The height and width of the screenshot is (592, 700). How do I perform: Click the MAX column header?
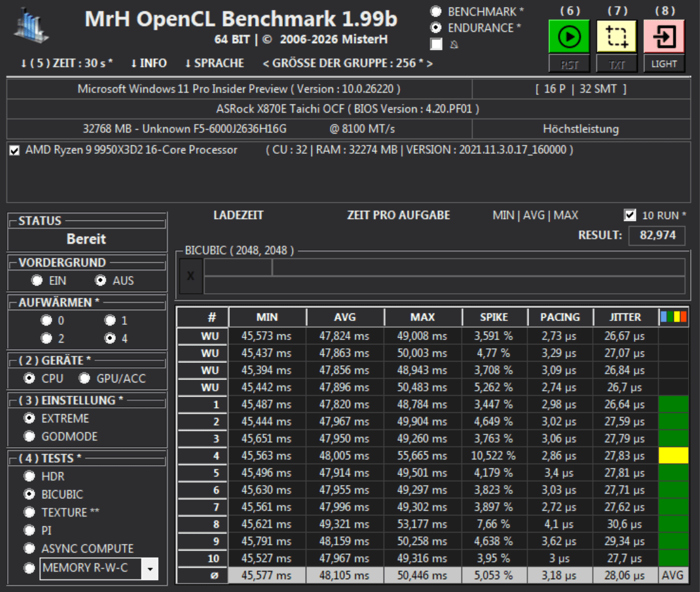(x=422, y=317)
